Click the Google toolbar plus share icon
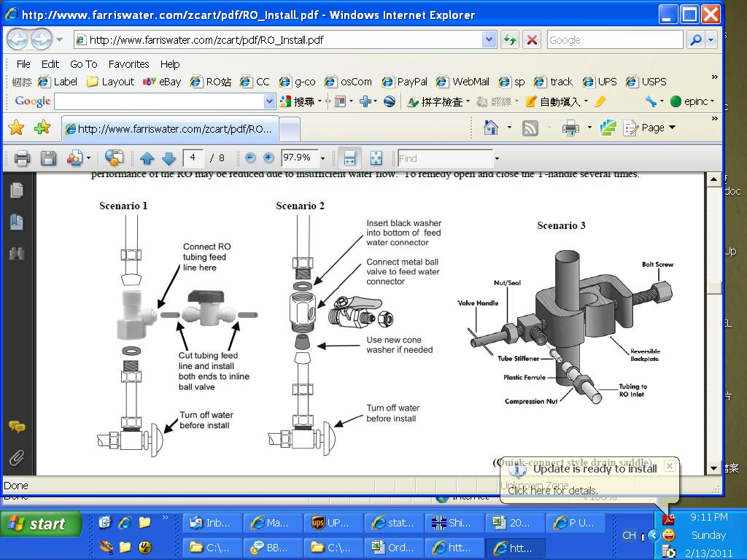 coord(365,101)
